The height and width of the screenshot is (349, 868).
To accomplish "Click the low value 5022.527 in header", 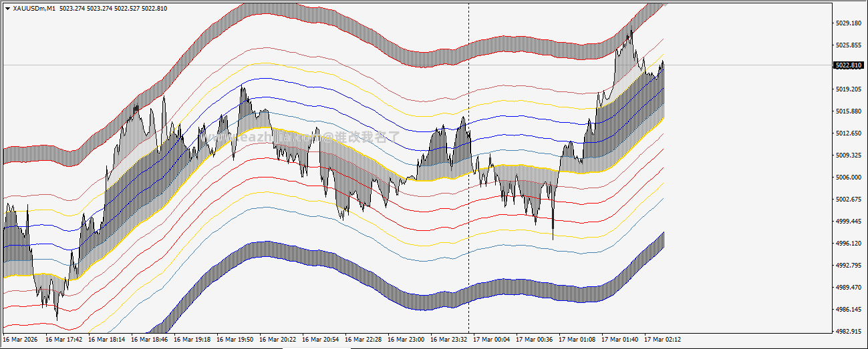I will (128, 7).
